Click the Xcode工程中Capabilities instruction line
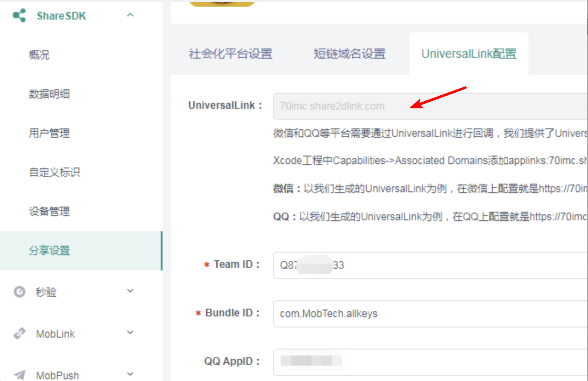The height and width of the screenshot is (381, 588). pos(430,161)
